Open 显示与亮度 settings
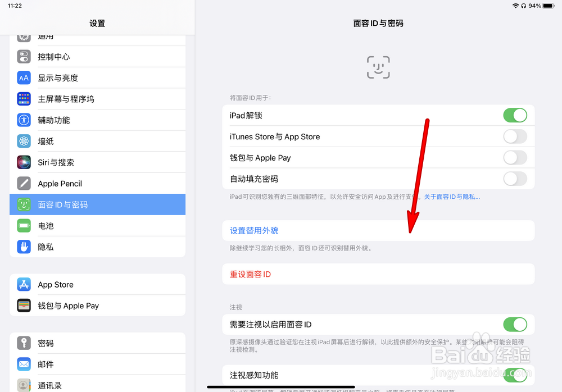The width and height of the screenshot is (562, 392). [97, 78]
